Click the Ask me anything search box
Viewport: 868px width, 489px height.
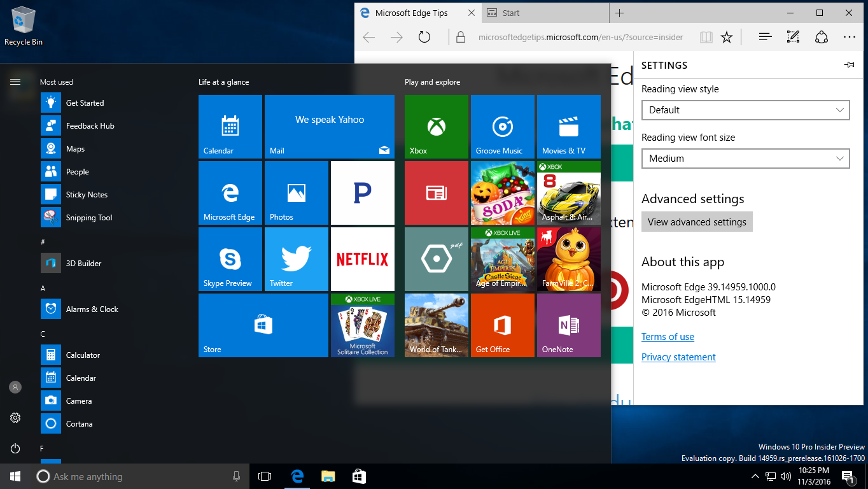click(x=140, y=476)
